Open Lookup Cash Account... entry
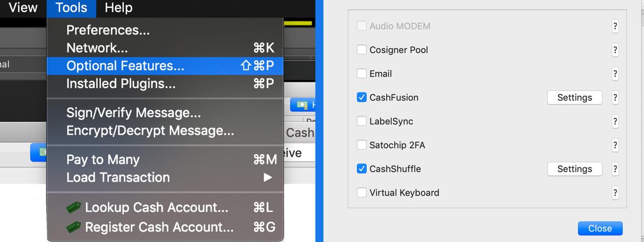 [165, 208]
